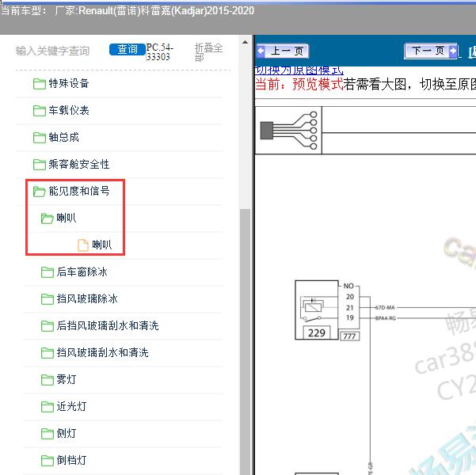Open the 侧灯 tree item
476x475 pixels.
pyautogui.click(x=67, y=434)
